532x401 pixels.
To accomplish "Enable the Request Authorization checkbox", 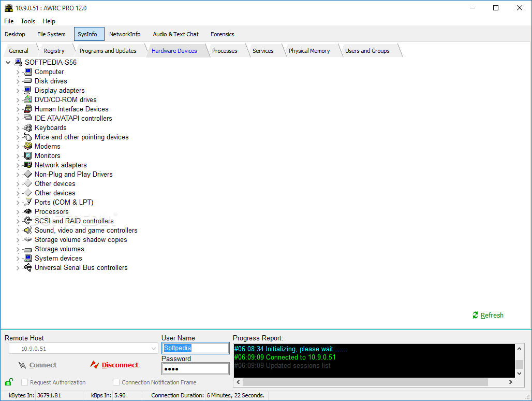I will point(24,382).
